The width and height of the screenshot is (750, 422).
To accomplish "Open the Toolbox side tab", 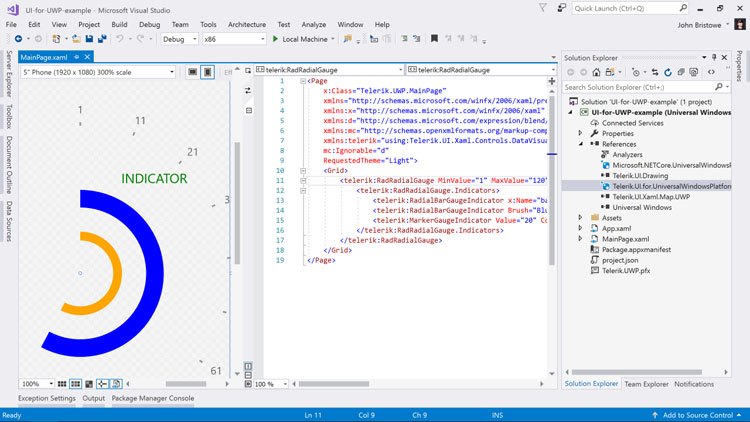I will 9,116.
